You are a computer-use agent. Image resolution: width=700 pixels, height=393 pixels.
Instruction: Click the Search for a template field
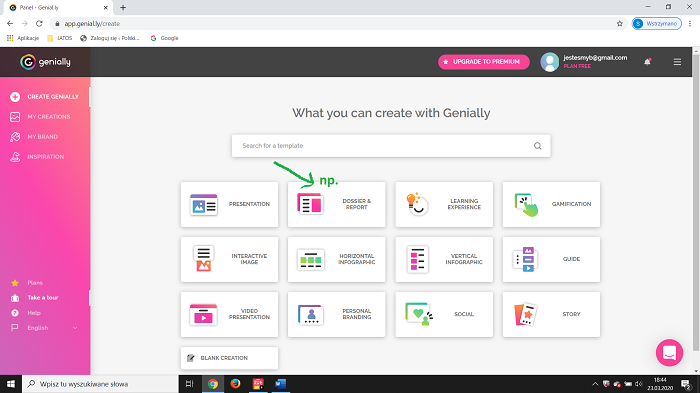pyautogui.click(x=391, y=146)
